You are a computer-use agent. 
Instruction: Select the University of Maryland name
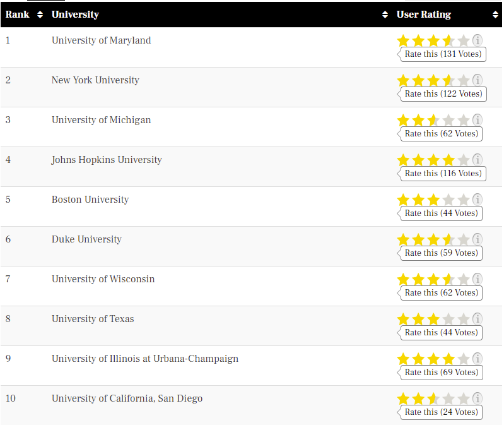(101, 40)
